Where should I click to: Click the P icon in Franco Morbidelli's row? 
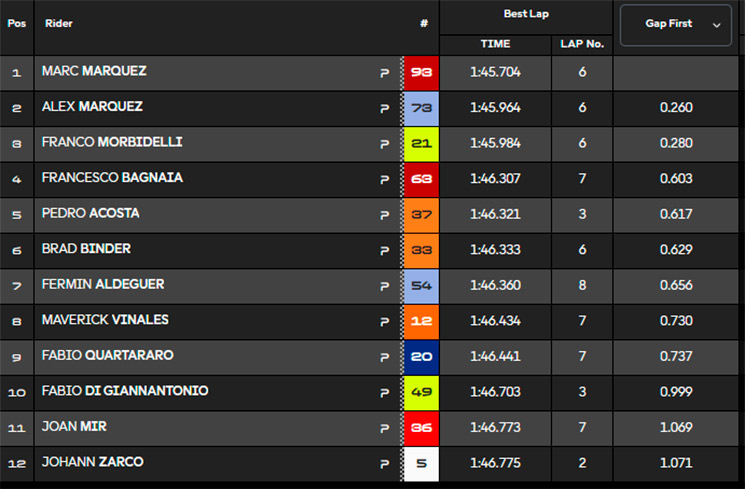(385, 144)
